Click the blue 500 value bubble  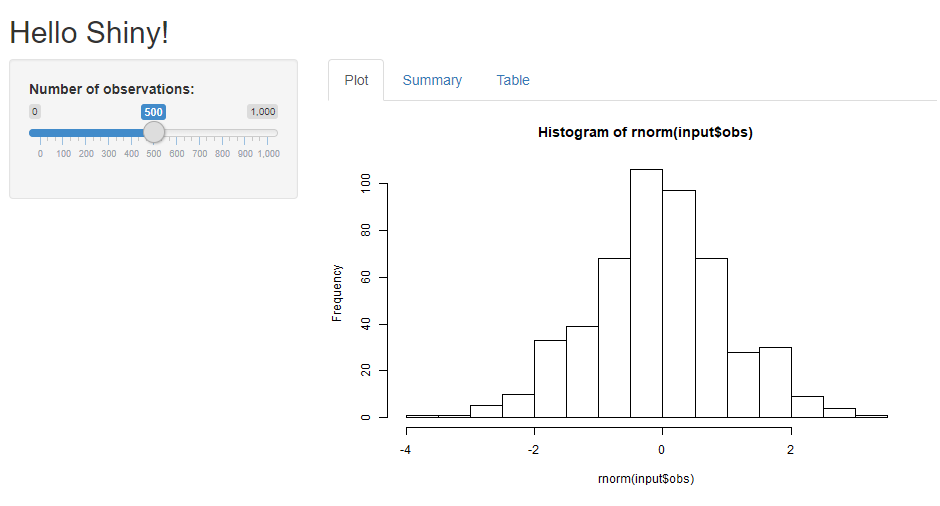point(153,112)
